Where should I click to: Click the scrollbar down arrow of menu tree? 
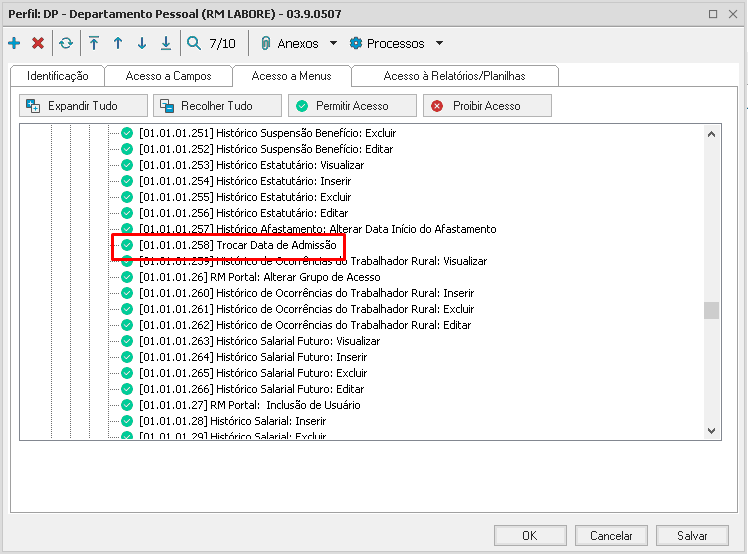[x=711, y=430]
